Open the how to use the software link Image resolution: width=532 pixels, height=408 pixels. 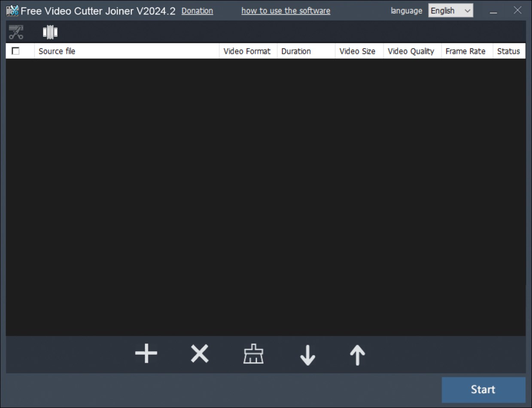tap(286, 10)
